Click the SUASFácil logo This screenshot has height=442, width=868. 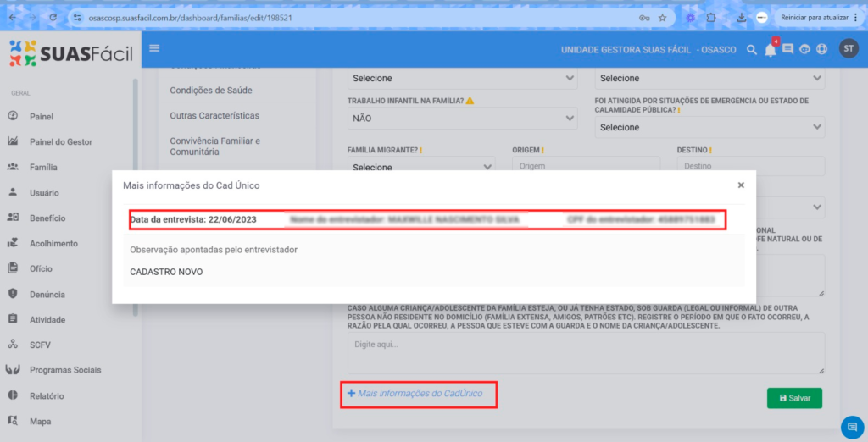71,53
